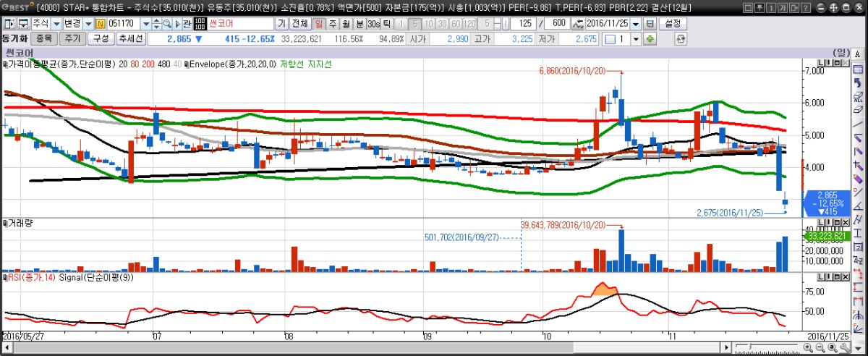Click the 전체 button
868x356 pixels.
(299, 24)
